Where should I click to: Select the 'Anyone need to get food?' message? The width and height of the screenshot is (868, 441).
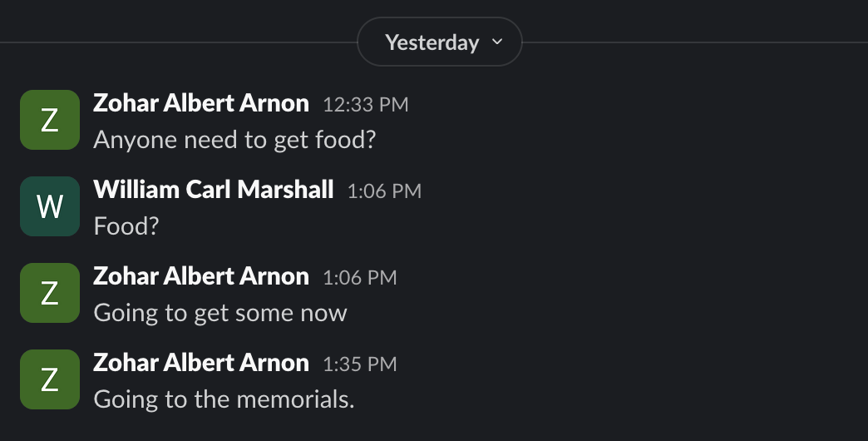(234, 139)
